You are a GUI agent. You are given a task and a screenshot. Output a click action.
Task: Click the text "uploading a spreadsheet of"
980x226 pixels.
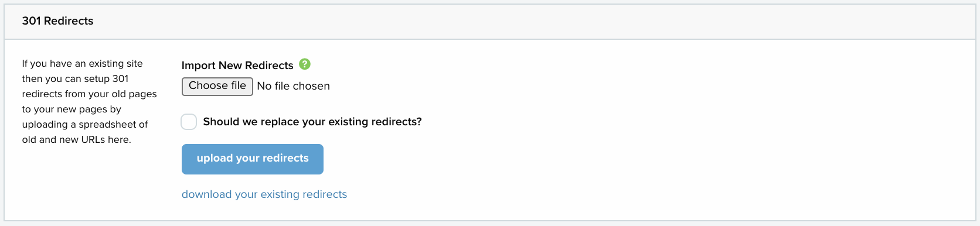coord(85,124)
